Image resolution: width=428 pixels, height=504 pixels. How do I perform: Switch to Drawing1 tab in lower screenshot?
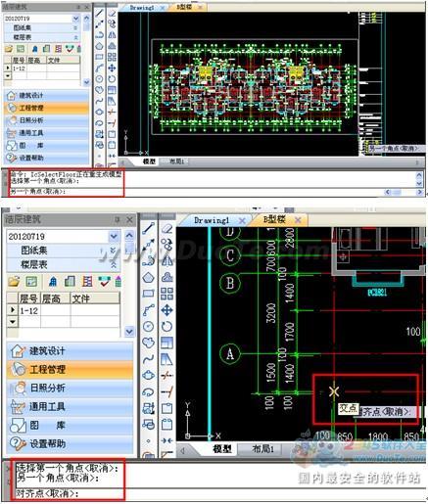click(x=212, y=220)
